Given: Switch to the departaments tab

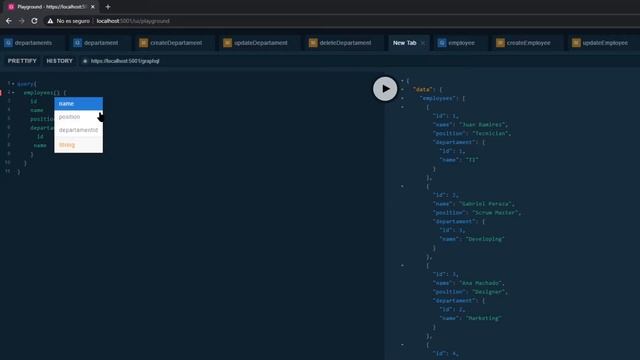Looking at the screenshot, I should point(33,43).
